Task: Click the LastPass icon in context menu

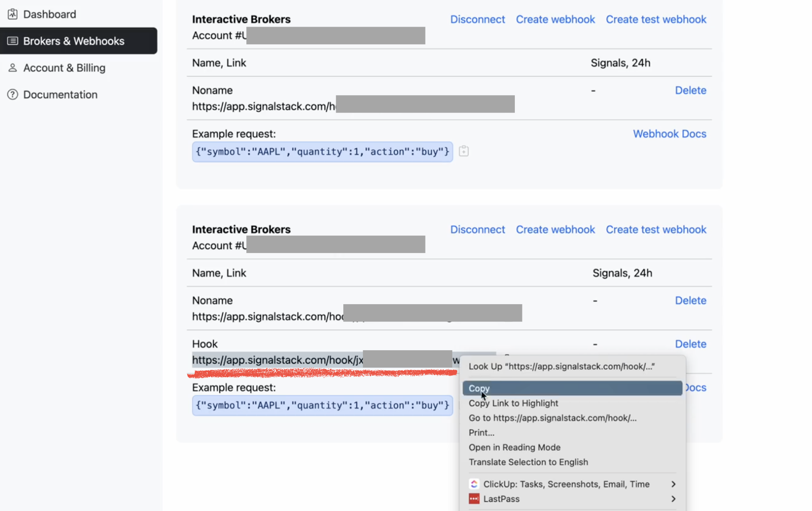Action: pos(474,499)
